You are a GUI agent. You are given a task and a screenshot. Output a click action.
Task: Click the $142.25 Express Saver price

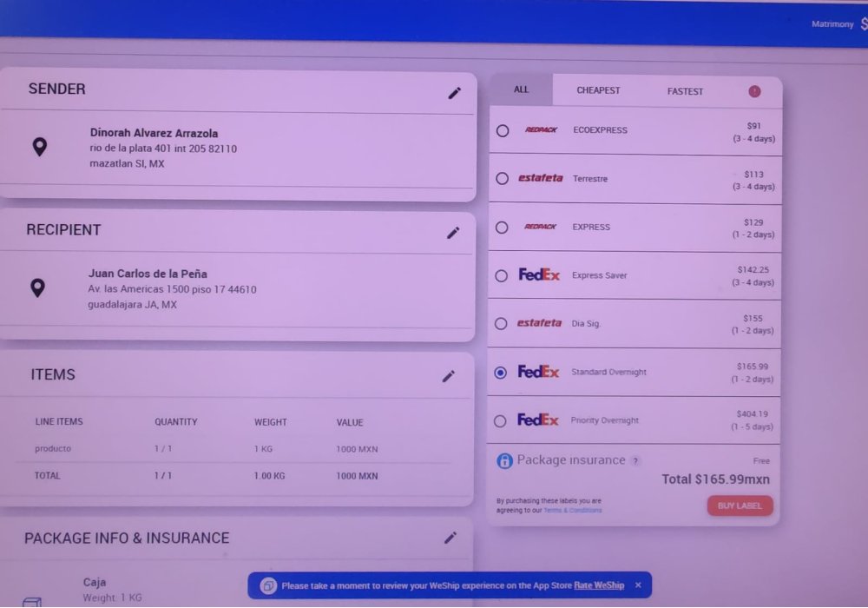tap(753, 269)
